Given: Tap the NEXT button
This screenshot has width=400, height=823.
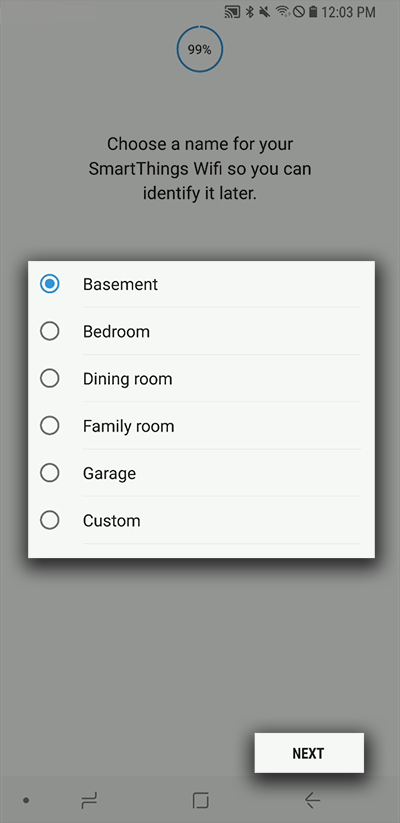Looking at the screenshot, I should 309,753.
